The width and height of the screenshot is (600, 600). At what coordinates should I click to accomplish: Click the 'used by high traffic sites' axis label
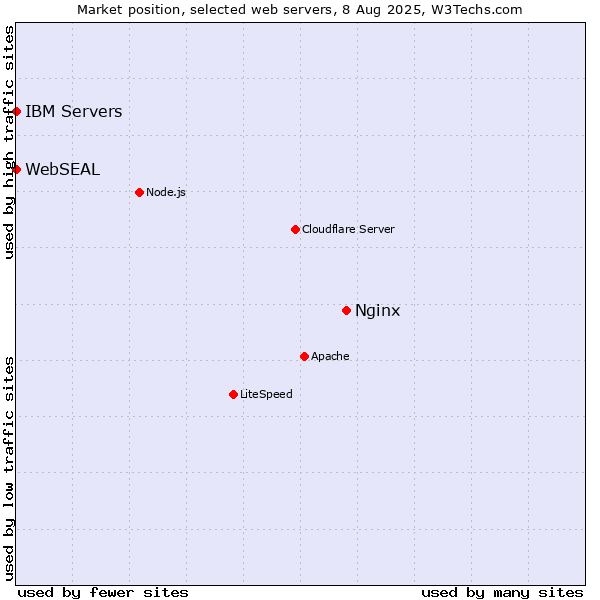point(9,142)
